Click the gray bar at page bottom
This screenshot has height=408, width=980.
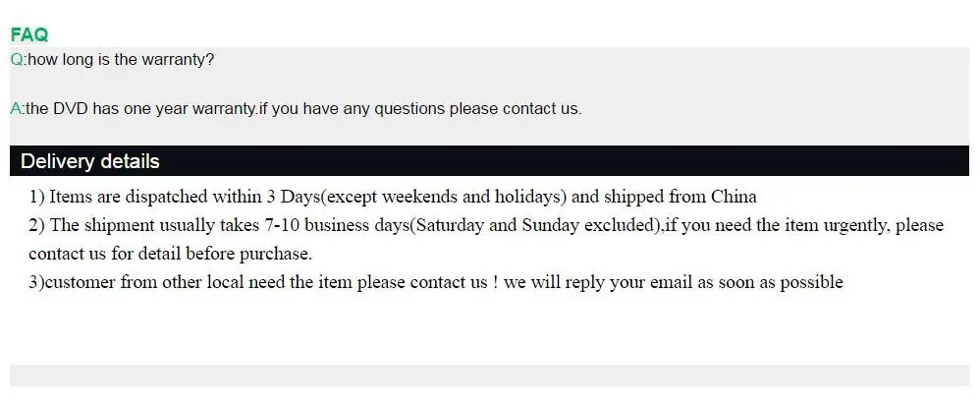489,376
